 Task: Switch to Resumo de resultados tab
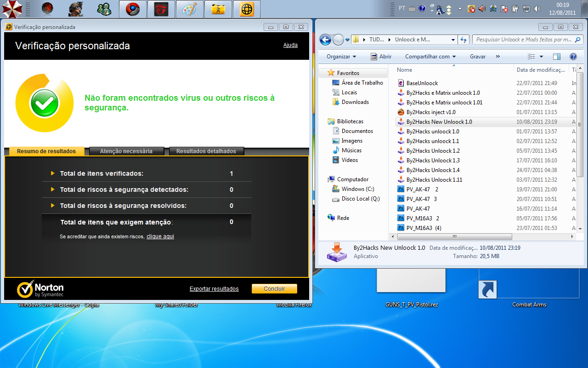[46, 151]
